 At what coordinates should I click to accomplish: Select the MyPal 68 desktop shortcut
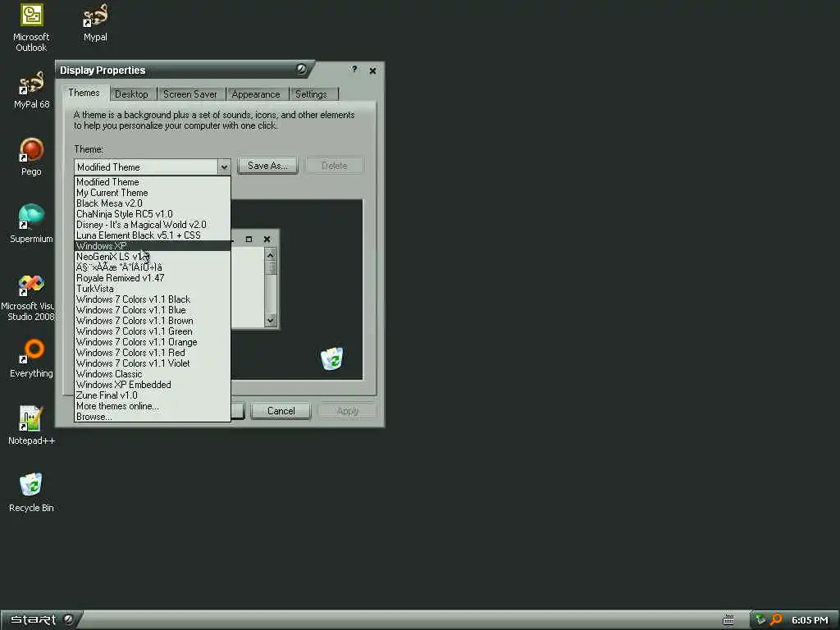[x=31, y=89]
